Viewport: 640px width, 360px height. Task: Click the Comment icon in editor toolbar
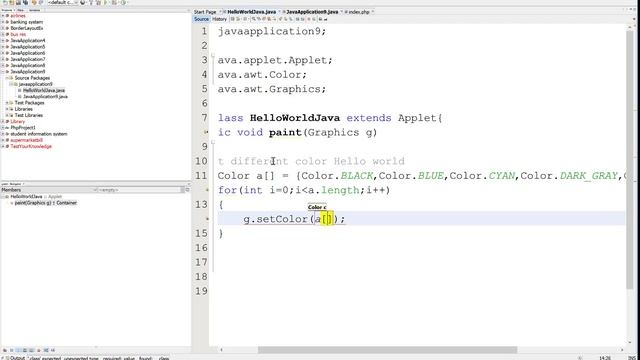click(320, 19)
